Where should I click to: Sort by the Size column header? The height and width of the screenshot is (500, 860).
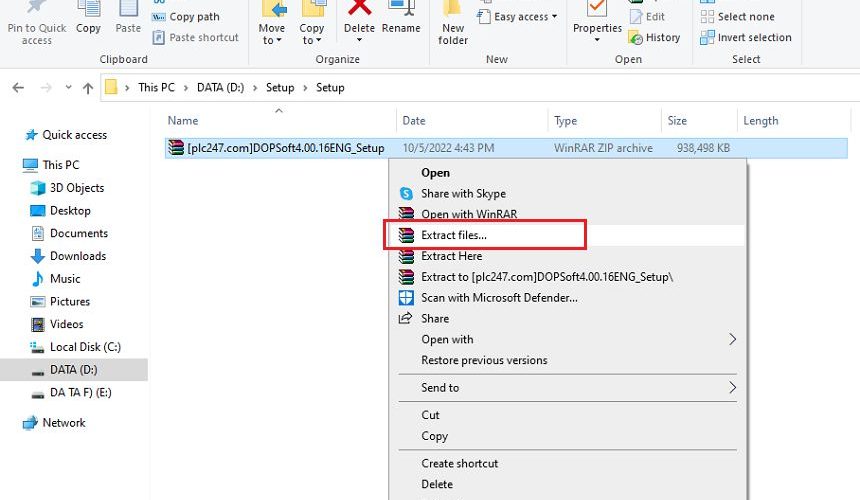(x=677, y=121)
